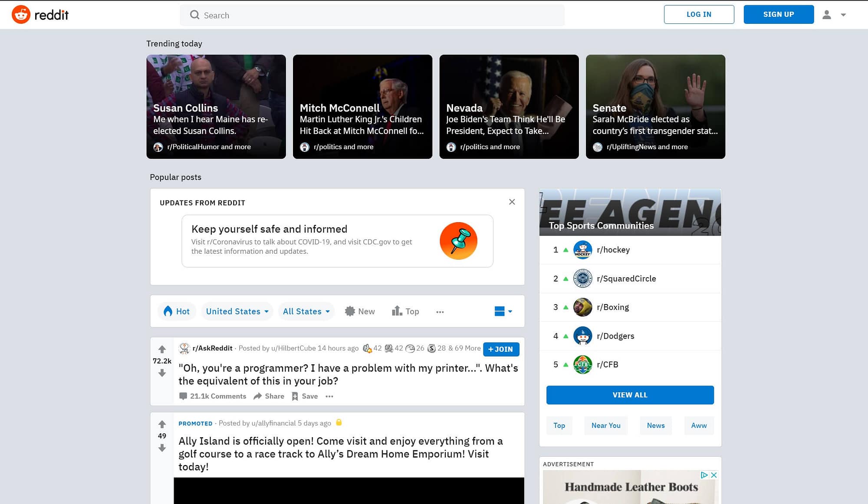Screen dimensions: 868x504
Task: Open Keep yourself safe and informed notice
Action: tap(337, 241)
